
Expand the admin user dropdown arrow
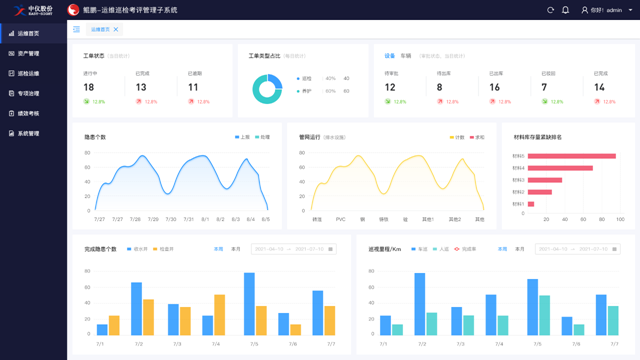click(x=630, y=10)
